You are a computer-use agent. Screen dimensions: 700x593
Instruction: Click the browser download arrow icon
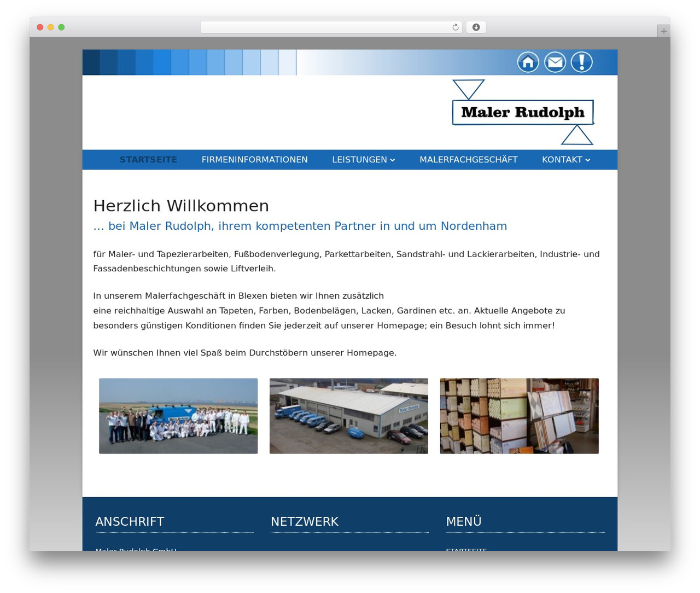(x=476, y=27)
